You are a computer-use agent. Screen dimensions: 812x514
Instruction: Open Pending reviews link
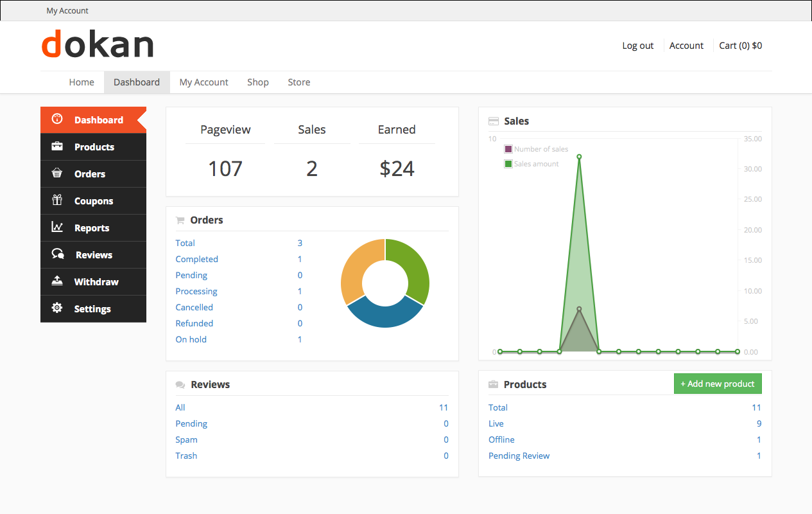click(x=191, y=423)
